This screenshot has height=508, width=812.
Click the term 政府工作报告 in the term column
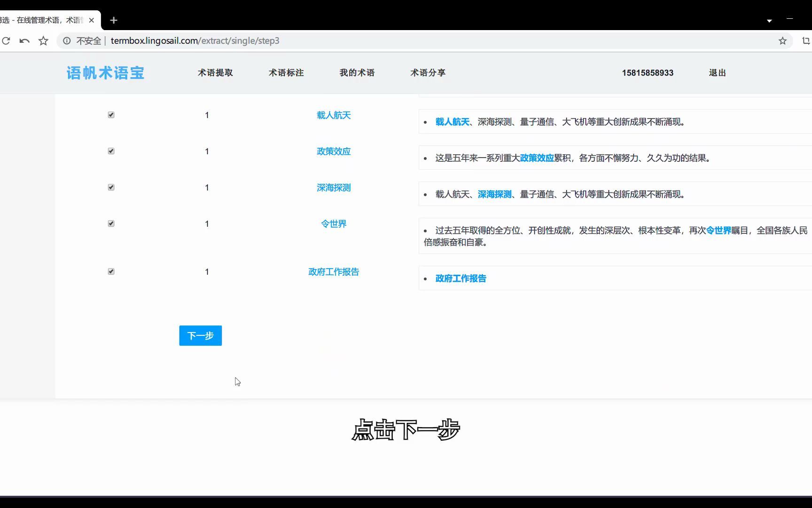334,272
